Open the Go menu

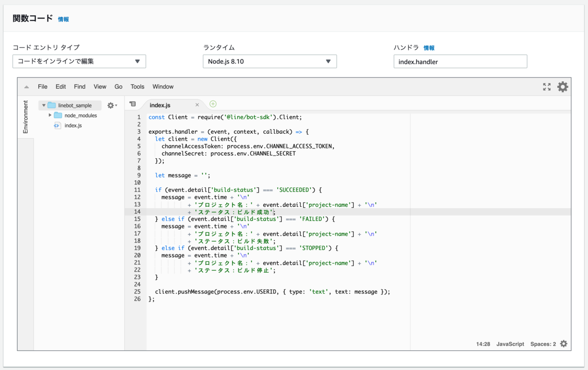(119, 87)
